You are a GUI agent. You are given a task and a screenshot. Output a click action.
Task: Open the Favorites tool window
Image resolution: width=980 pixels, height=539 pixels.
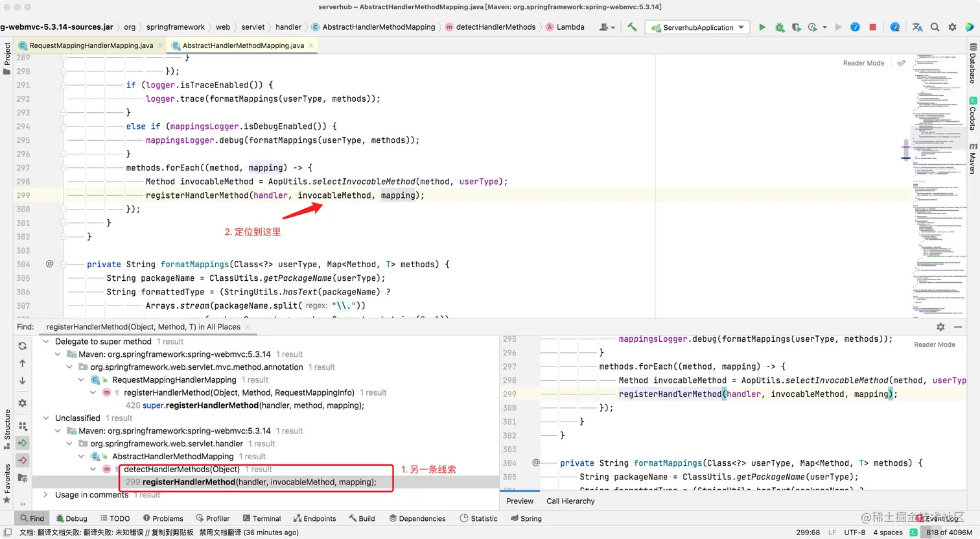click(7, 483)
